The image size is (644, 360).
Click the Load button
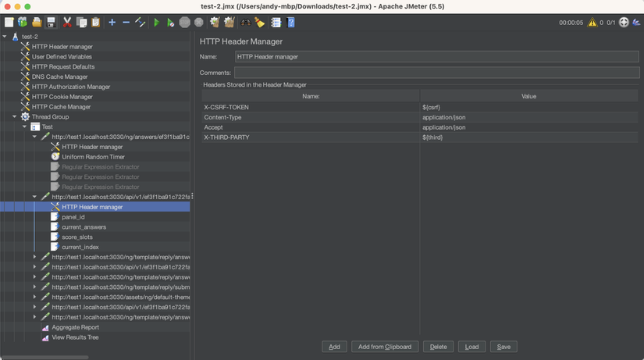pos(471,347)
